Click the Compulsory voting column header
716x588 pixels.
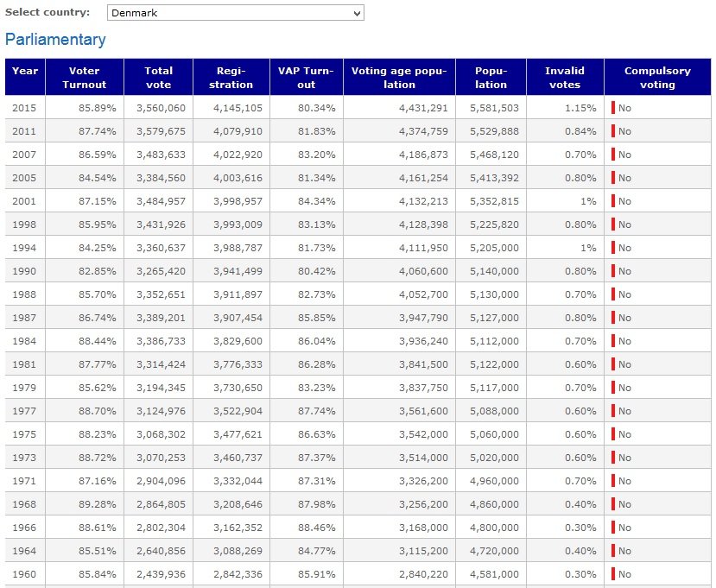[657, 77]
